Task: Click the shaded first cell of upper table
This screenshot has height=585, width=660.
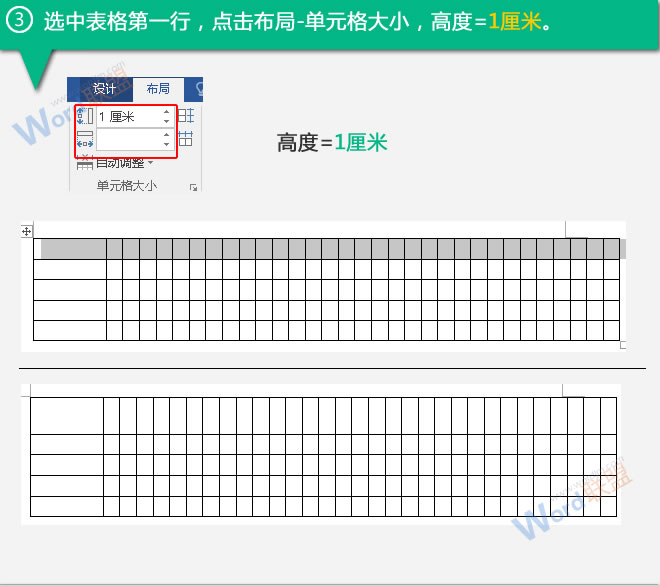Action: click(70, 249)
